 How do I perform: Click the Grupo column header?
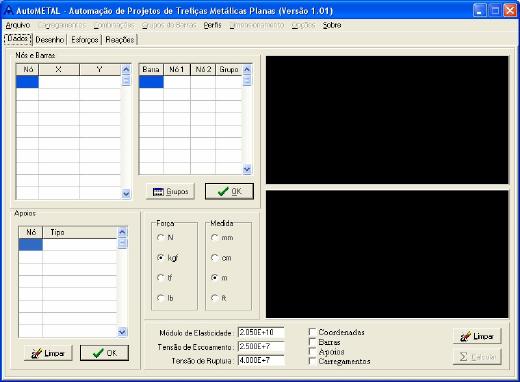pyautogui.click(x=229, y=69)
